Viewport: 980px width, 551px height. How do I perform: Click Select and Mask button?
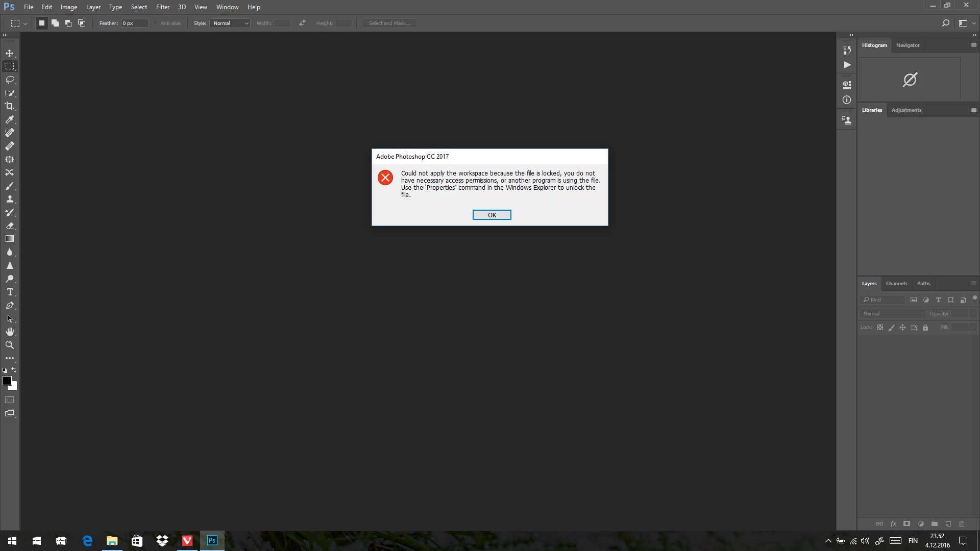coord(389,23)
